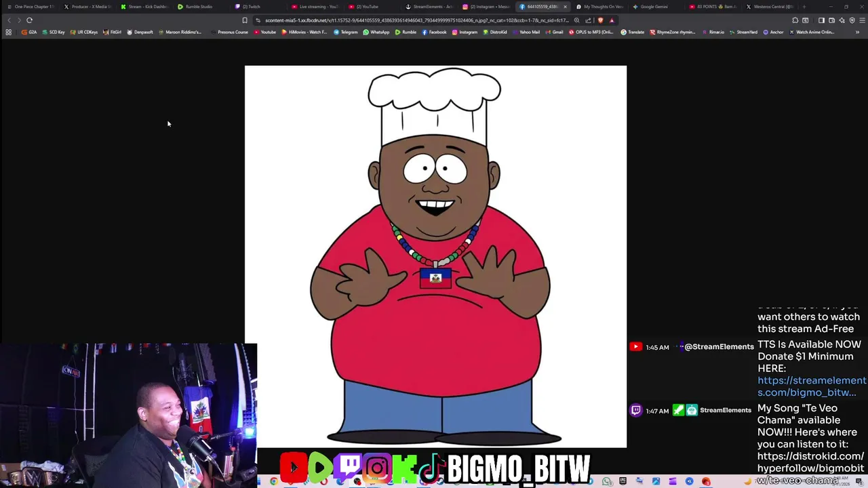Image resolution: width=868 pixels, height=488 pixels.
Task: Go back with the browser back arrow
Action: pos(9,20)
